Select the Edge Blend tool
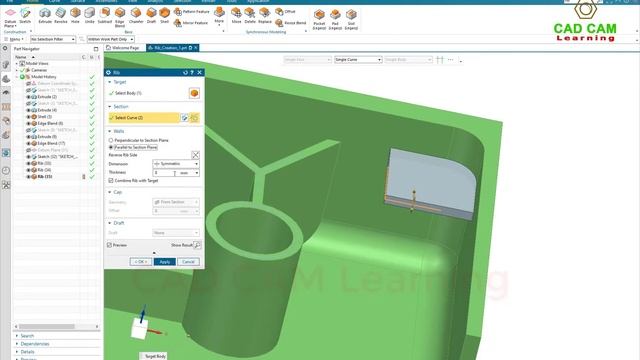Viewport: 640px width, 360px height. [x=120, y=17]
